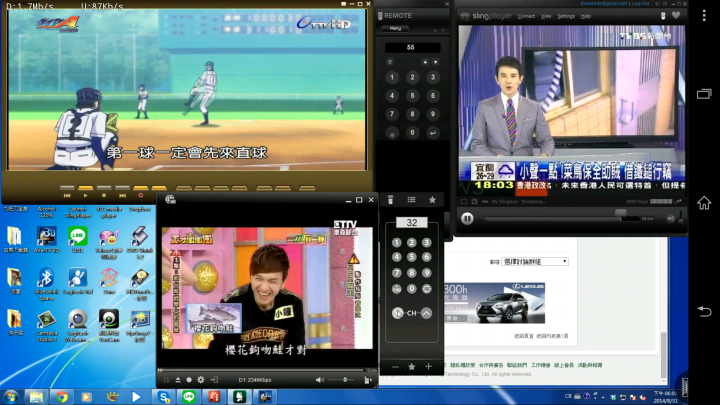Open Skype from the Windows taskbar
Image resolution: width=720 pixels, height=405 pixels.
click(x=164, y=397)
